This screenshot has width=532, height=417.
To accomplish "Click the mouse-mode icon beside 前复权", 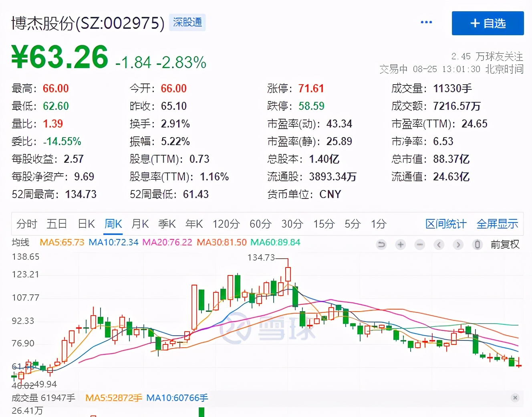I will point(478,244).
